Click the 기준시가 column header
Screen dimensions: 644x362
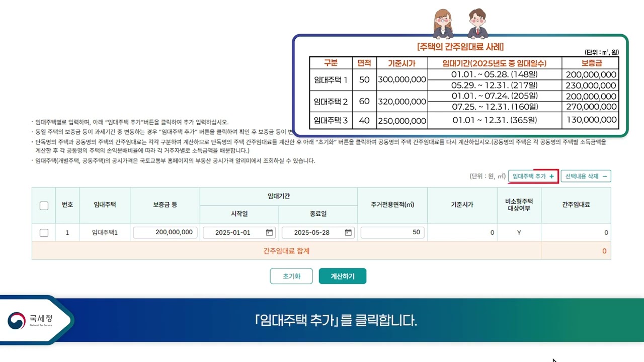pyautogui.click(x=462, y=205)
